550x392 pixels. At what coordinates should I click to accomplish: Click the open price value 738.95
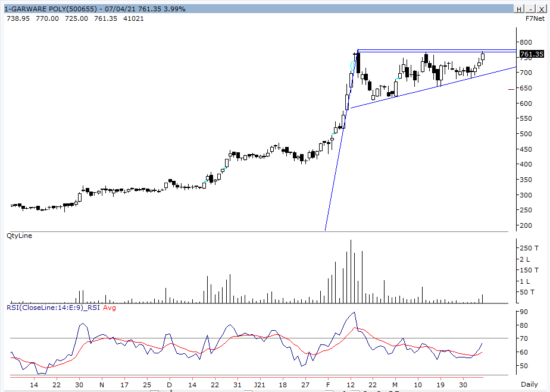pyautogui.click(x=18, y=18)
